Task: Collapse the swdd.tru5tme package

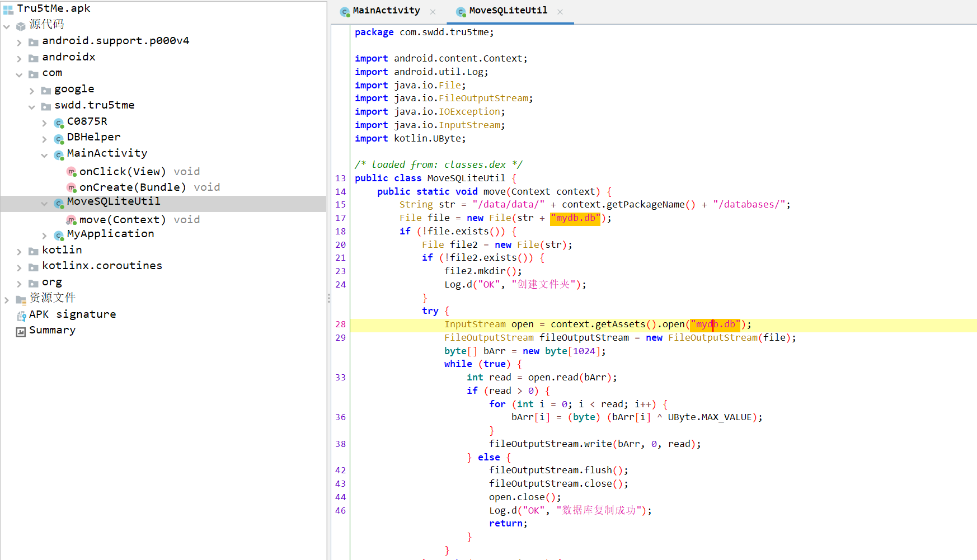Action: click(x=32, y=107)
